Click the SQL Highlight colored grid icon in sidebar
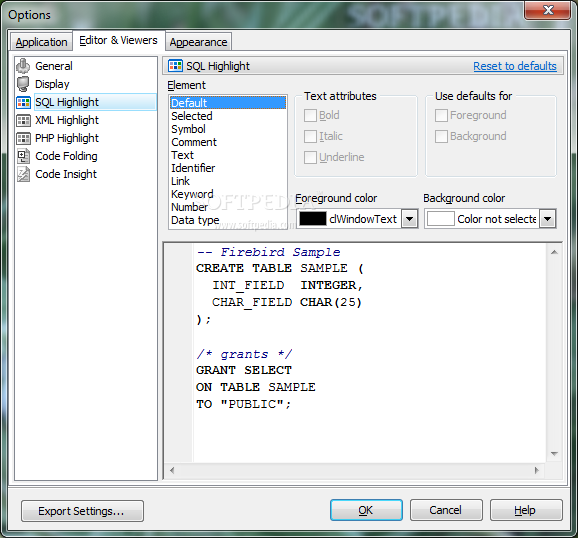 click(x=23, y=102)
